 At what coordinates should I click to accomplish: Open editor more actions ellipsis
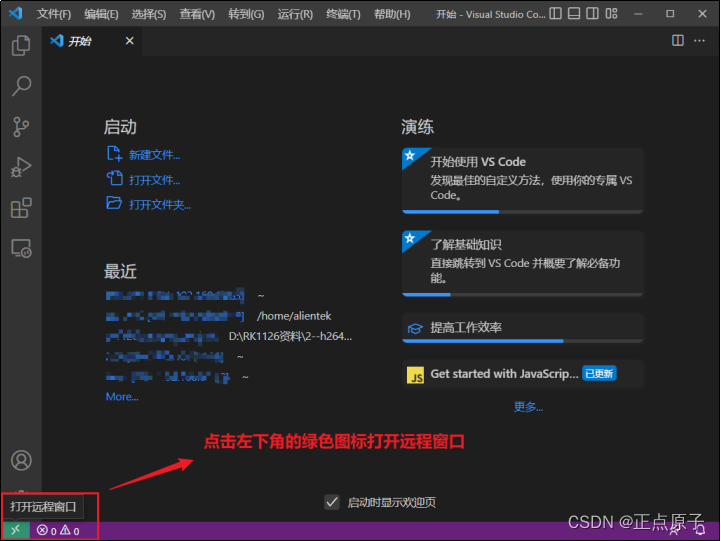(x=699, y=40)
